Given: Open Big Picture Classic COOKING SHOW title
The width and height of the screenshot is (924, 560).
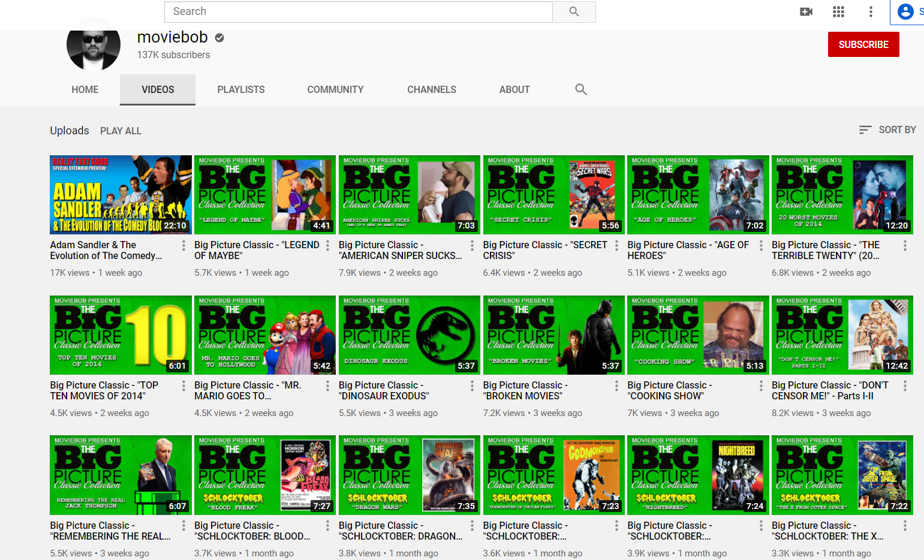Looking at the screenshot, I should (670, 390).
